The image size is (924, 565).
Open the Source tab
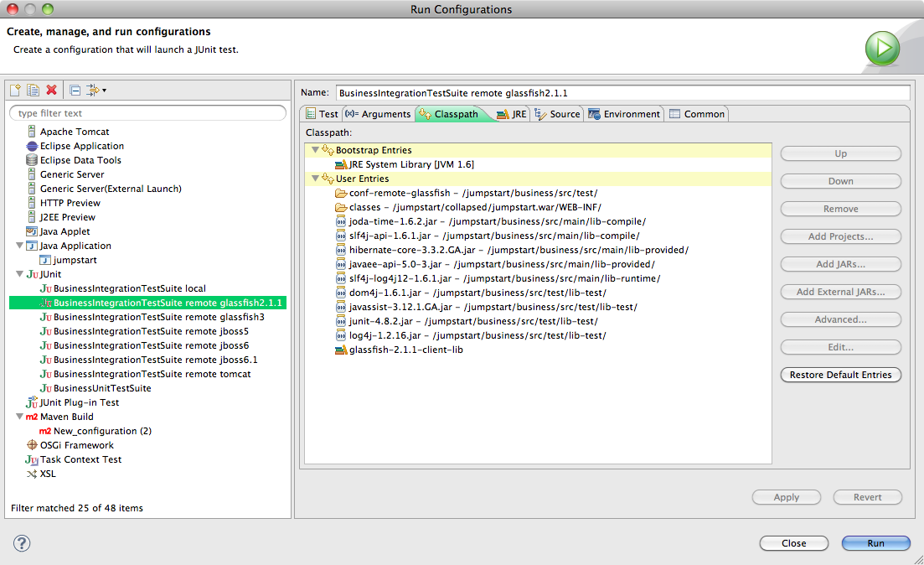(557, 114)
